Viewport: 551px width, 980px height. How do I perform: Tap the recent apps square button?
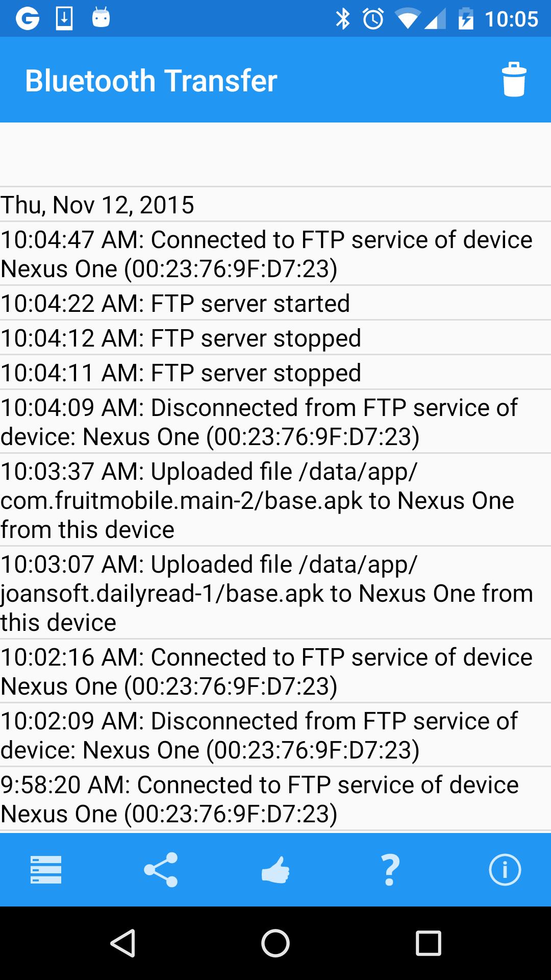pyautogui.click(x=428, y=943)
